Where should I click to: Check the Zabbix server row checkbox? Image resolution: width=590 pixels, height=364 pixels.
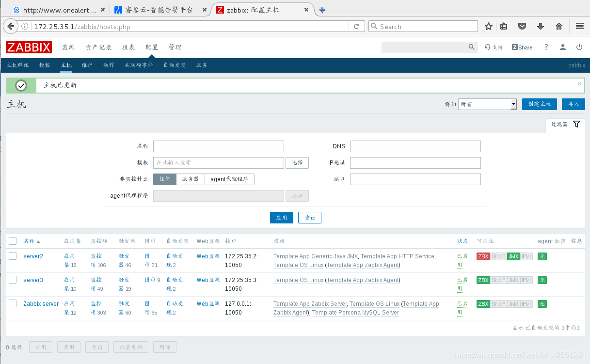point(13,303)
